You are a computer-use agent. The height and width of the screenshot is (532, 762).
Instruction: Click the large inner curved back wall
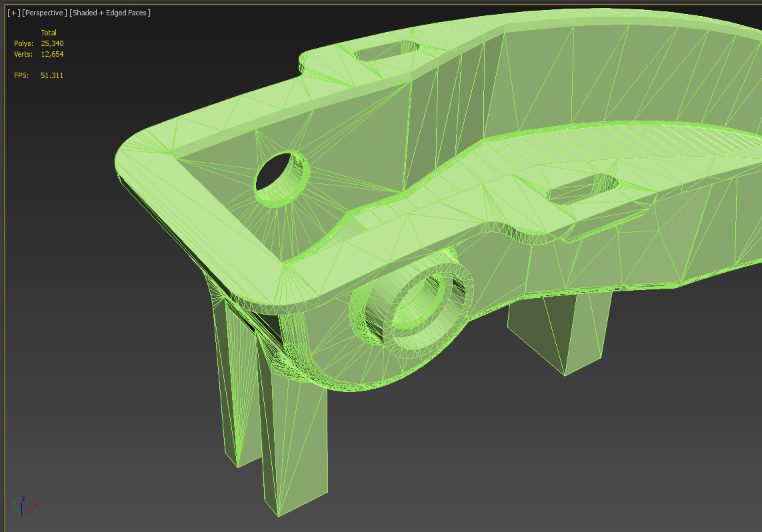tap(632, 73)
